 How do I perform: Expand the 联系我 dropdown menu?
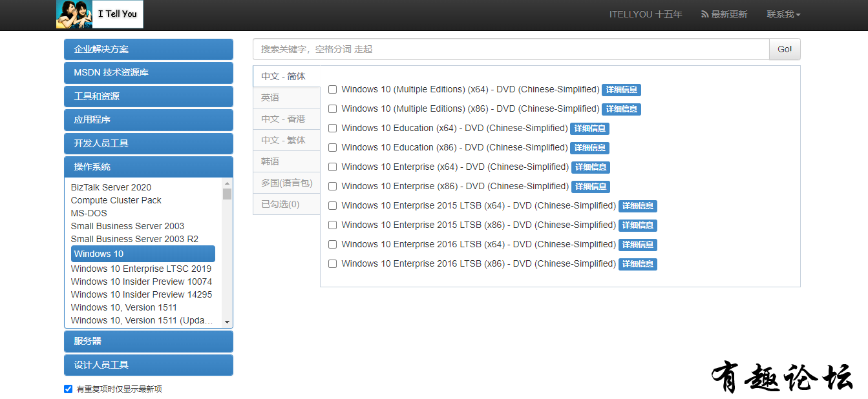[783, 14]
